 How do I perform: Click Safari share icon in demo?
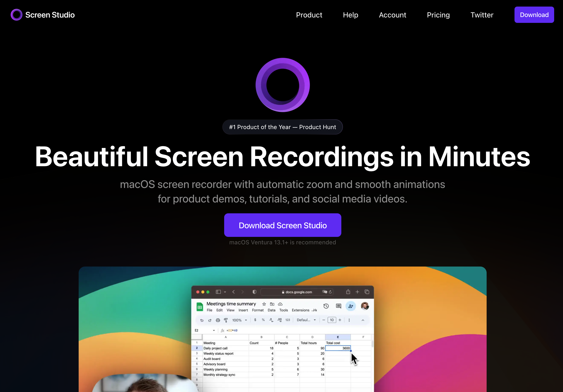(x=348, y=291)
